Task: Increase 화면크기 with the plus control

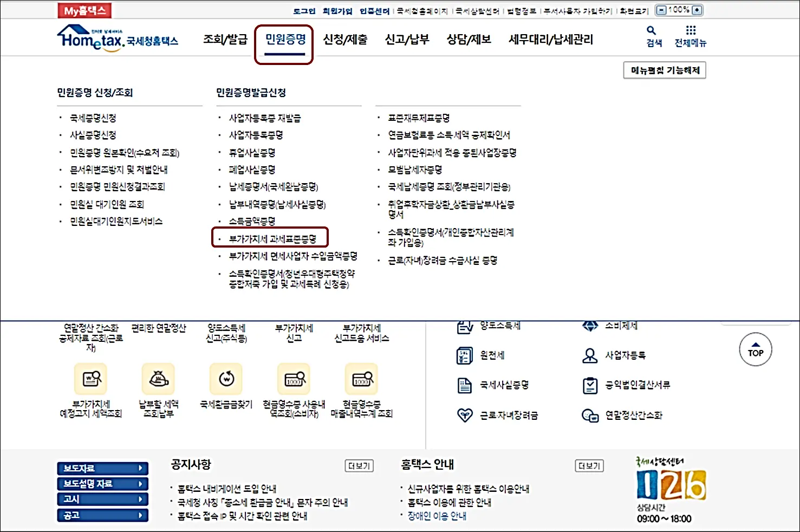Action: 696,9
